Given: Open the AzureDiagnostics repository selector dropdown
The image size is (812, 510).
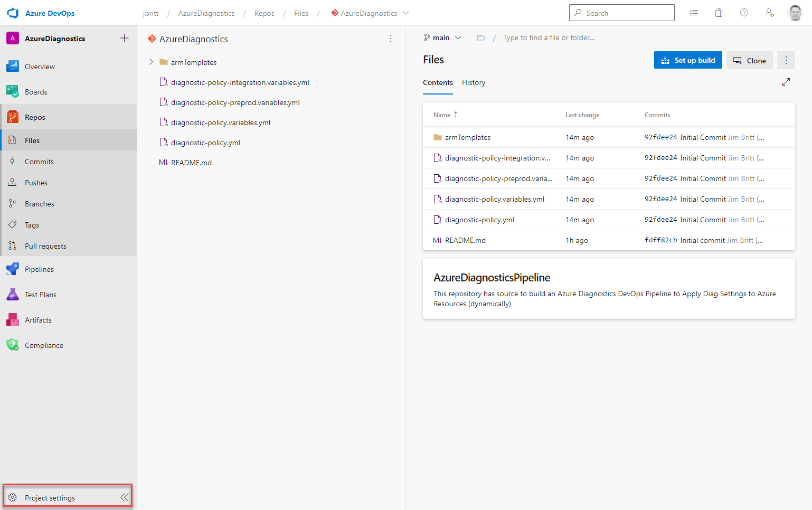Looking at the screenshot, I should 370,13.
